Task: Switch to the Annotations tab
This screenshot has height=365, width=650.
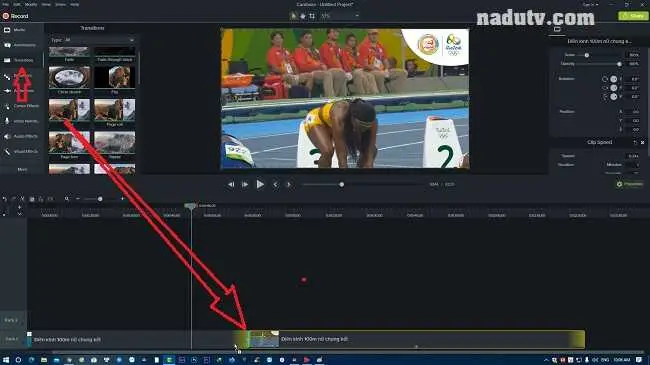Action: click(22, 45)
